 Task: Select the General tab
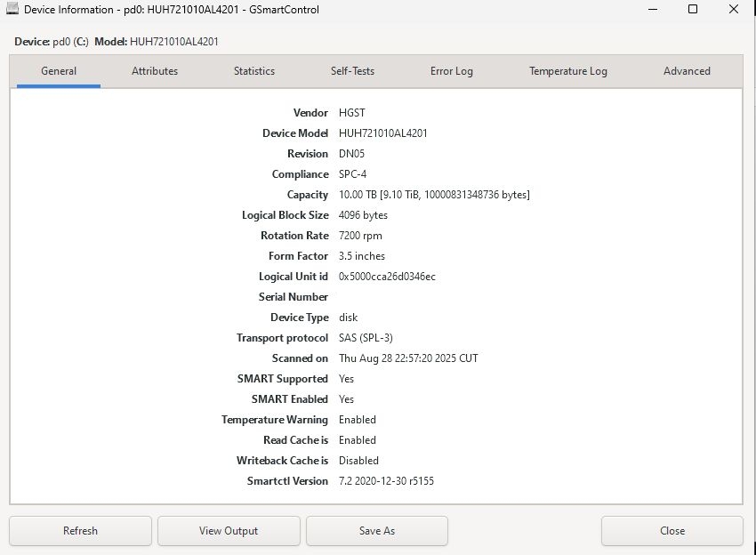59,71
